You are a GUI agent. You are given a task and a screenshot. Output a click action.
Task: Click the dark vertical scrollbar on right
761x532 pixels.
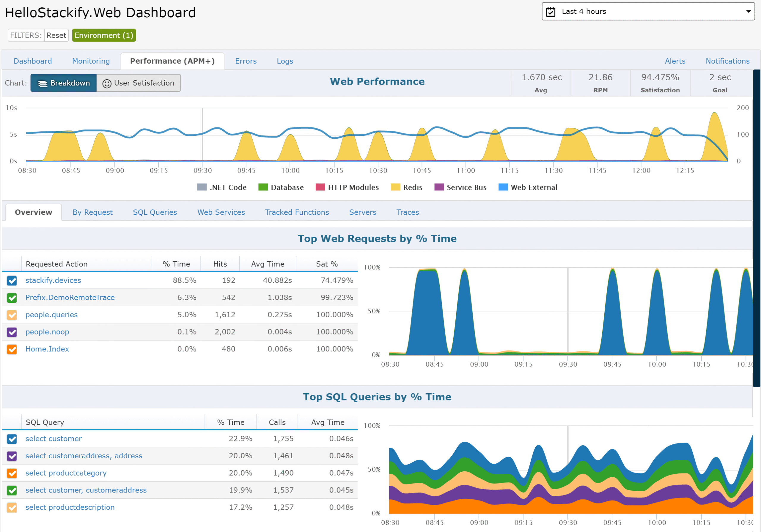pos(757,228)
